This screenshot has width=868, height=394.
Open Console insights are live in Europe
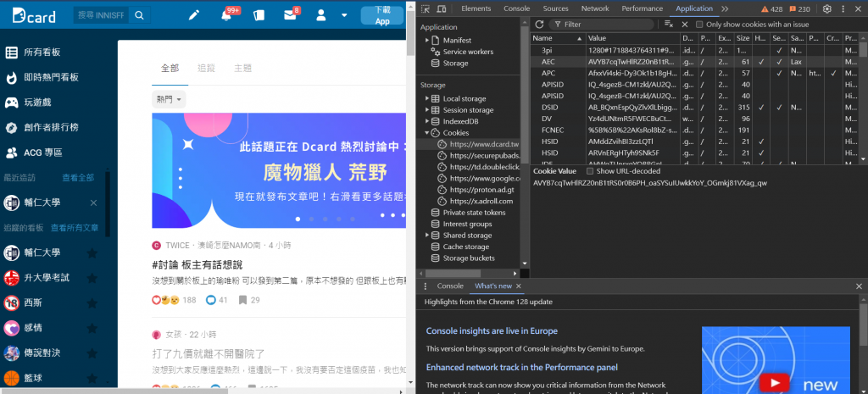click(492, 331)
